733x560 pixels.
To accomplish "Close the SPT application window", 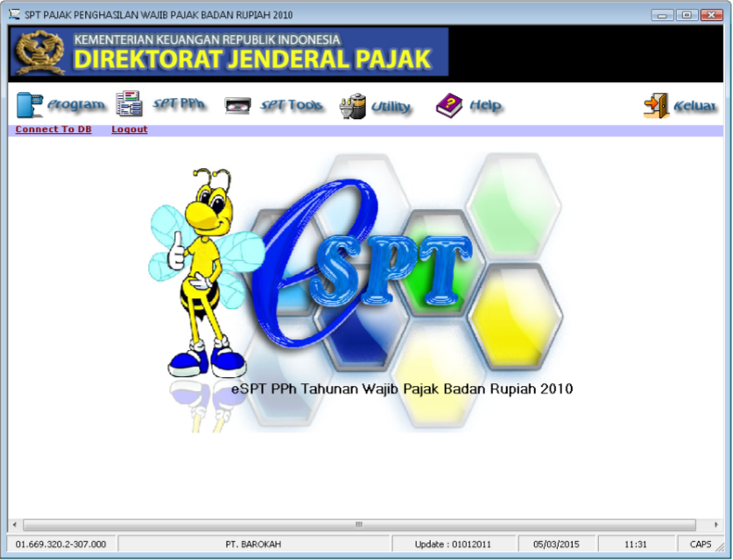I will 711,15.
